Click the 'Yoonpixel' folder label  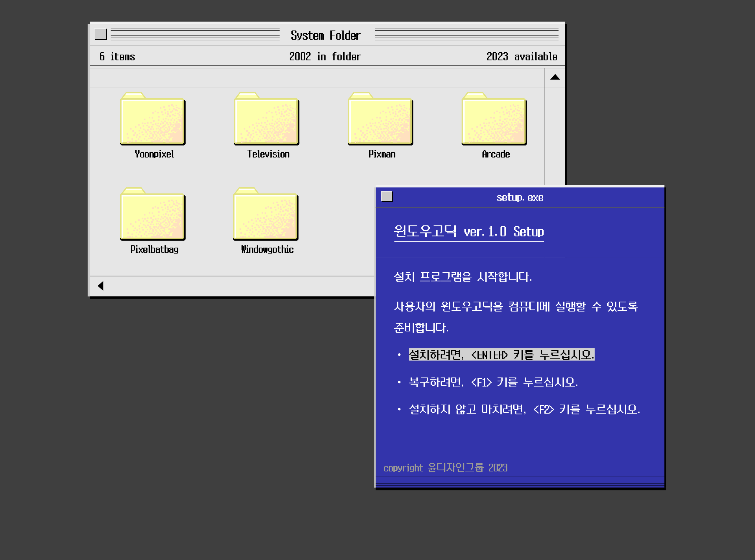tap(154, 154)
